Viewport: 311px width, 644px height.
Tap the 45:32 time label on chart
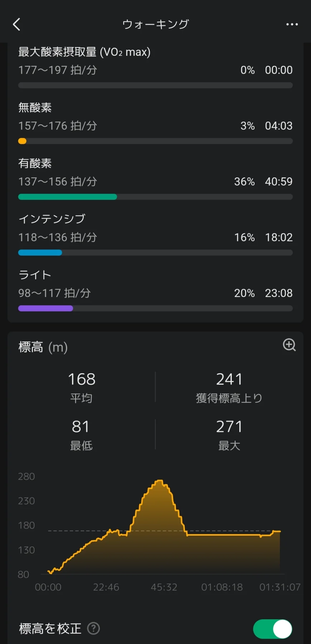click(x=164, y=587)
